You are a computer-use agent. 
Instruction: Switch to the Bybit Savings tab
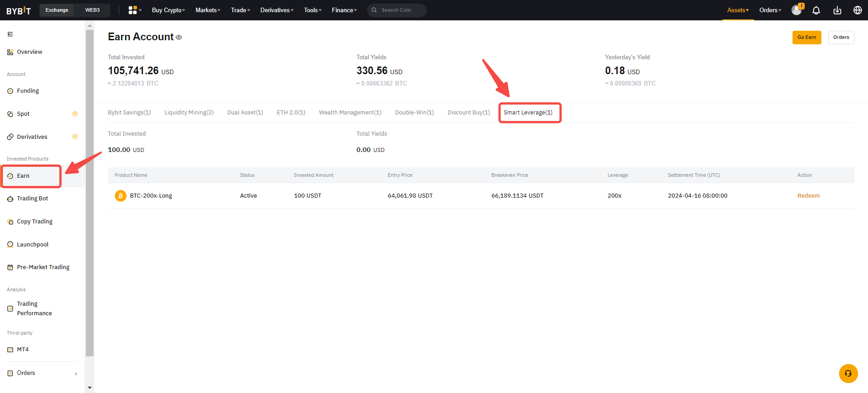pyautogui.click(x=129, y=113)
